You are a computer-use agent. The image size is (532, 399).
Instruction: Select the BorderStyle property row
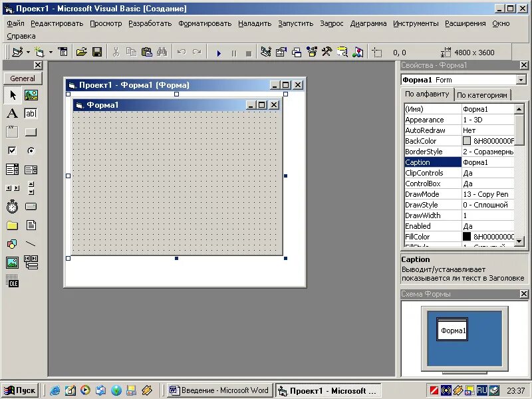tap(460, 152)
